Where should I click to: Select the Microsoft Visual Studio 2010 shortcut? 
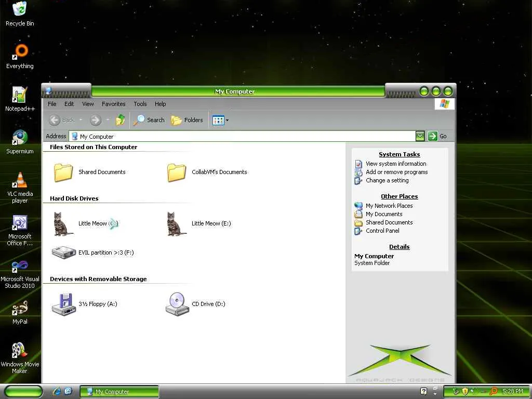click(x=20, y=273)
